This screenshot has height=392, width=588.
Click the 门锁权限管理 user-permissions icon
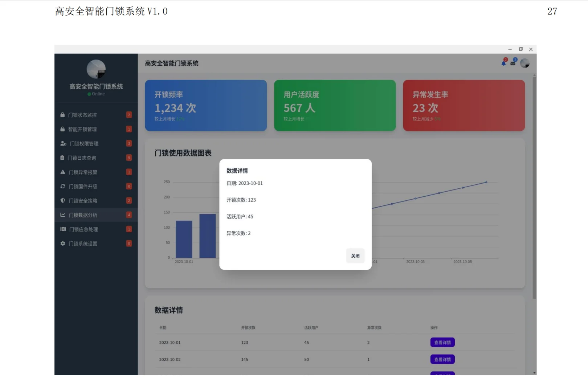pyautogui.click(x=62, y=143)
